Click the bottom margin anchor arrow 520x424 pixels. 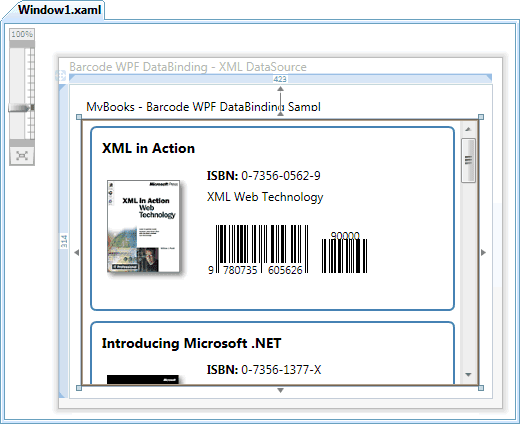tap(280, 390)
